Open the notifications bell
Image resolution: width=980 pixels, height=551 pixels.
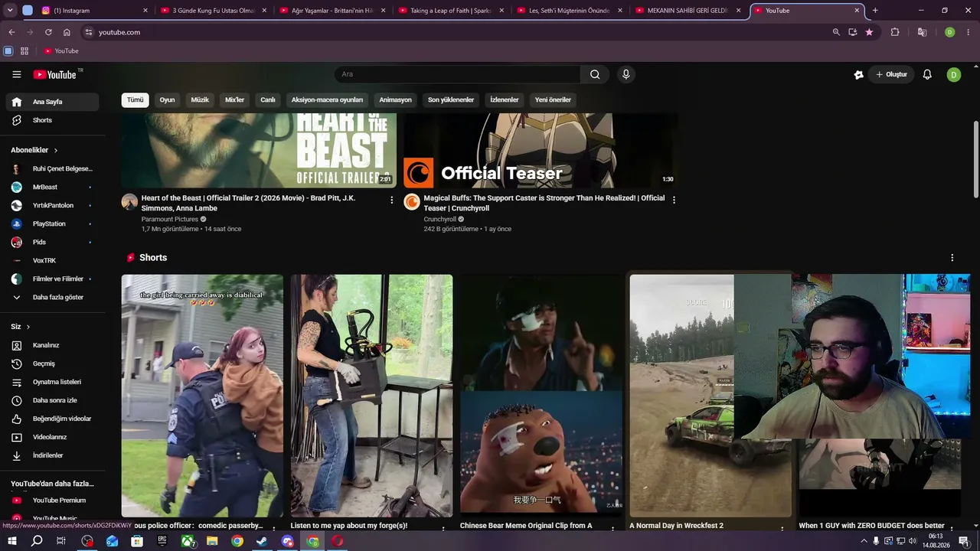(927, 74)
